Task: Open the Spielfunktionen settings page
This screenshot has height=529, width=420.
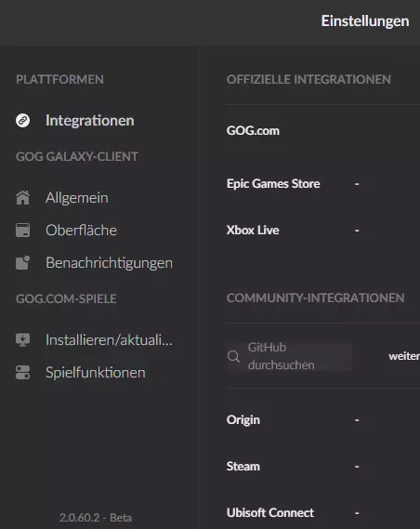Action: coord(96,373)
